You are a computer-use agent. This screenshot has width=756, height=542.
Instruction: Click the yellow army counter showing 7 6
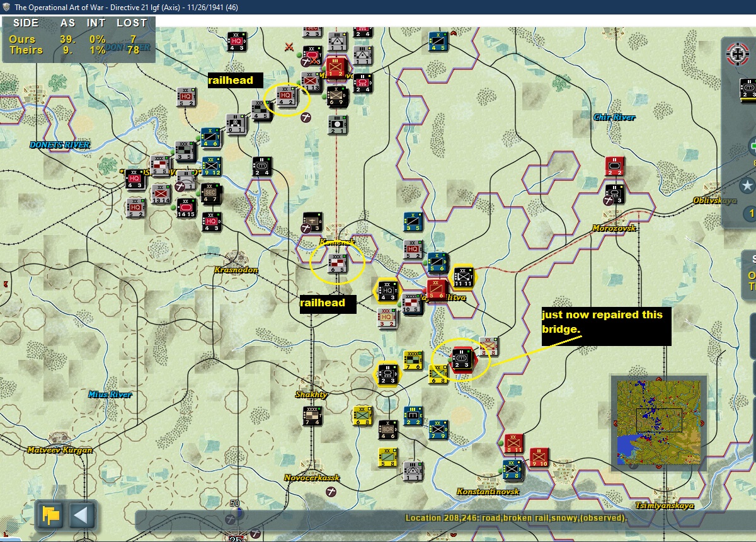tap(413, 359)
